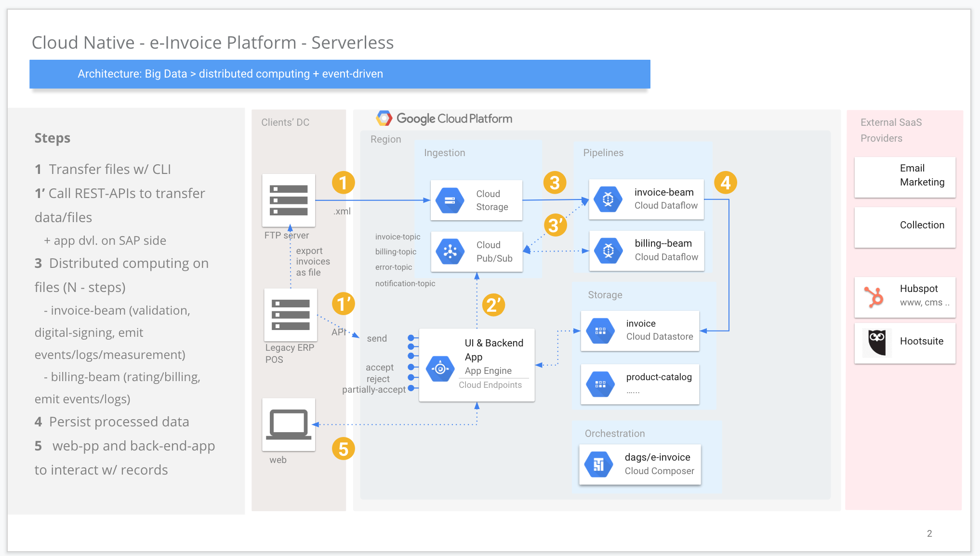Click the Cloud Storage hexagon icon
The height and width of the screenshot is (556, 980).
click(450, 200)
